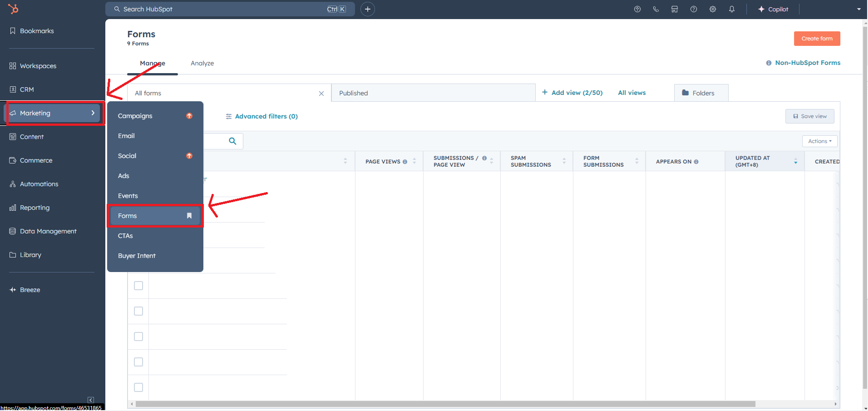The image size is (868, 411).
Task: Expand the account dropdown caret
Action: (x=859, y=9)
